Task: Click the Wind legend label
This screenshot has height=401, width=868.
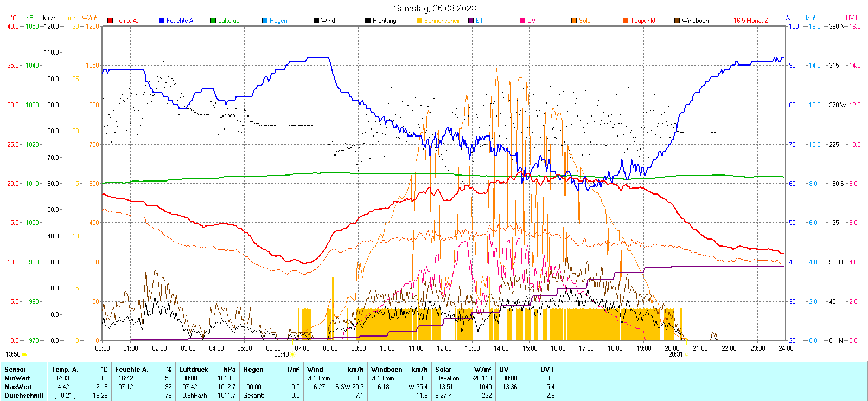Action: 328,21
